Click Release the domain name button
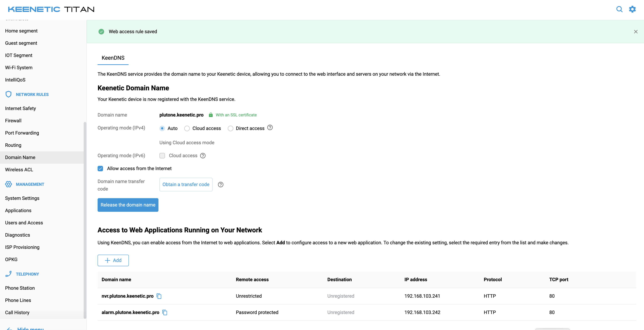The height and width of the screenshot is (330, 644). [128, 205]
